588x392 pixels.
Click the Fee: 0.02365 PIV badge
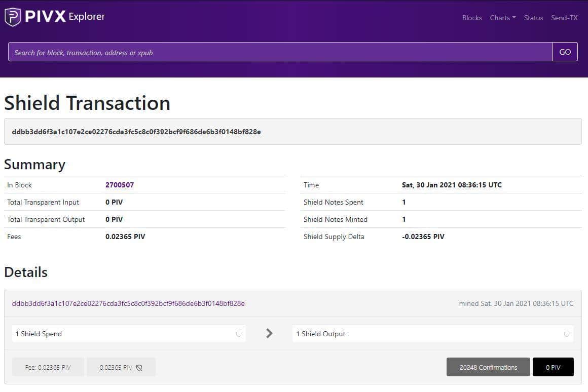coord(48,367)
